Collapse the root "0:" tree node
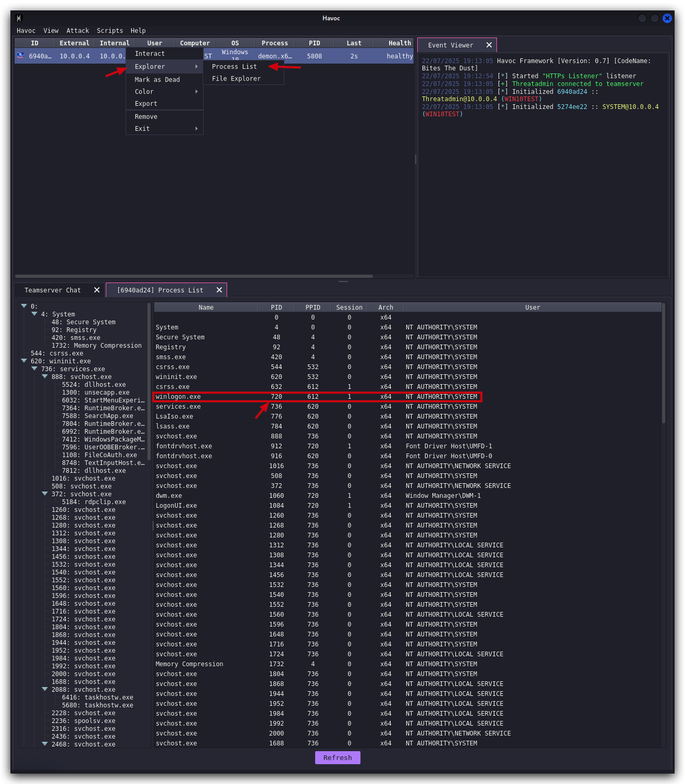The width and height of the screenshot is (685, 784). pos(24,306)
